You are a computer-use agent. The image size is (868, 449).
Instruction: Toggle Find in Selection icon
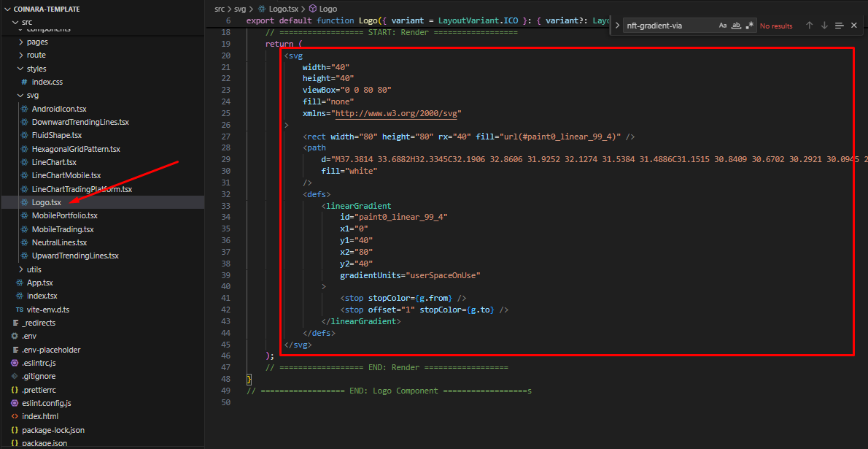coord(840,26)
